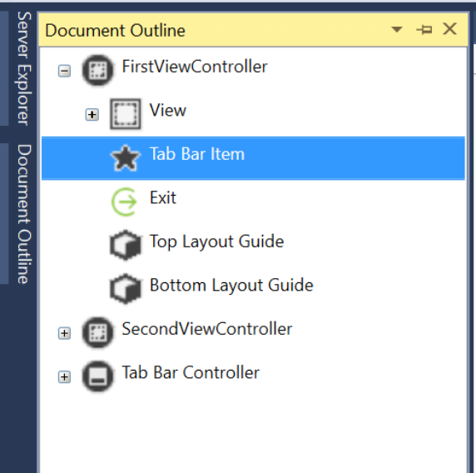Select the Exit item text
The height and width of the screenshot is (473, 476).
163,197
